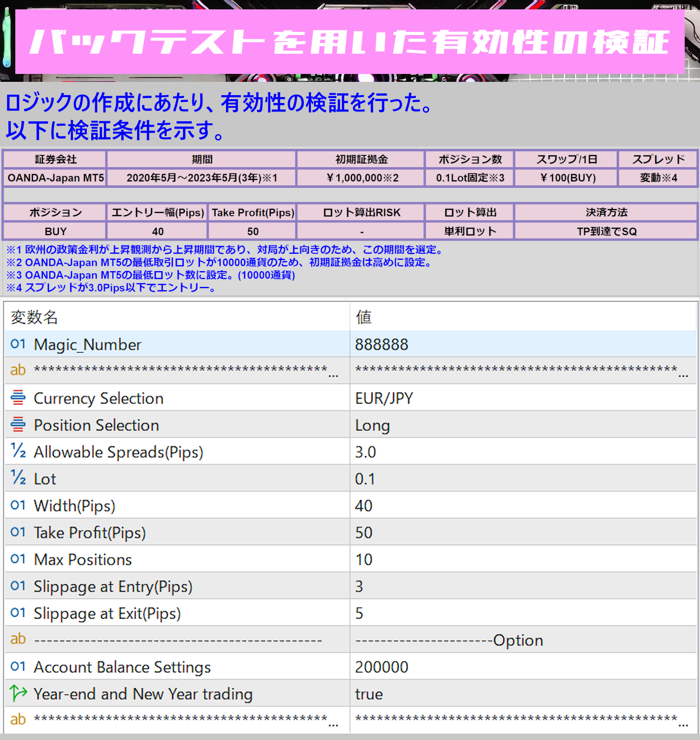Viewport: 700px width, 740px height.
Task: Click the Width(Pips) value 40 in variable list
Action: pyautogui.click(x=364, y=506)
